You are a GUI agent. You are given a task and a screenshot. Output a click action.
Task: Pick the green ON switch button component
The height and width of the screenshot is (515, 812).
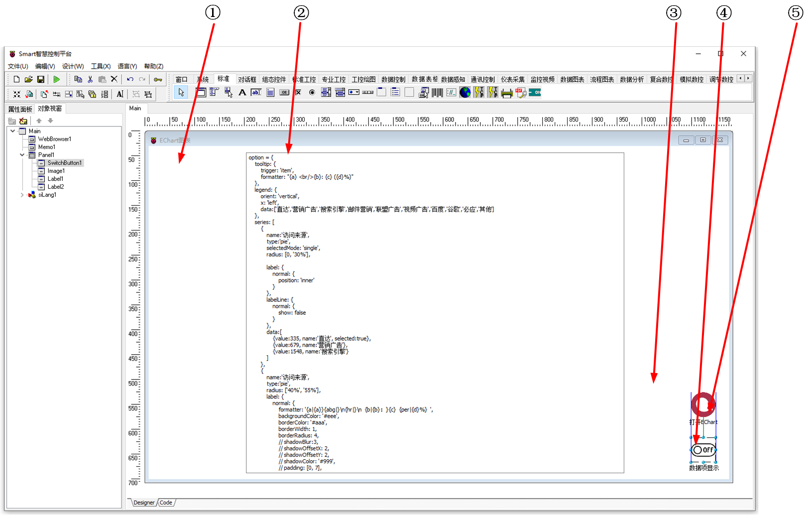click(x=535, y=92)
